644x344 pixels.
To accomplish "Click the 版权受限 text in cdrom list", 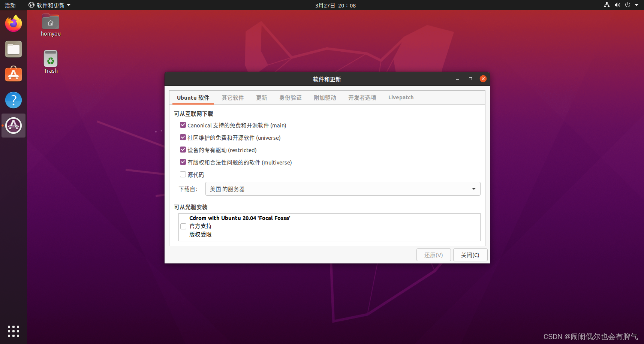I will point(201,235).
